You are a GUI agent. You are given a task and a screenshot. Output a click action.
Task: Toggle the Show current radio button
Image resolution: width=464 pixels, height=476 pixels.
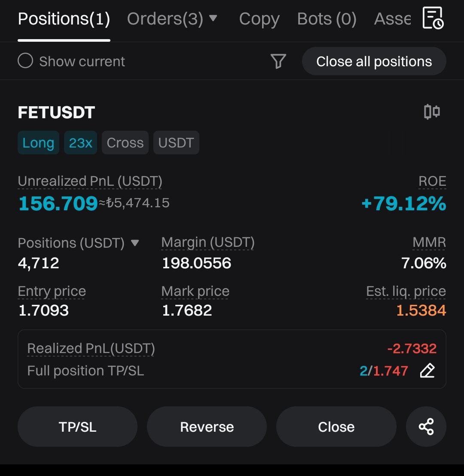(25, 61)
